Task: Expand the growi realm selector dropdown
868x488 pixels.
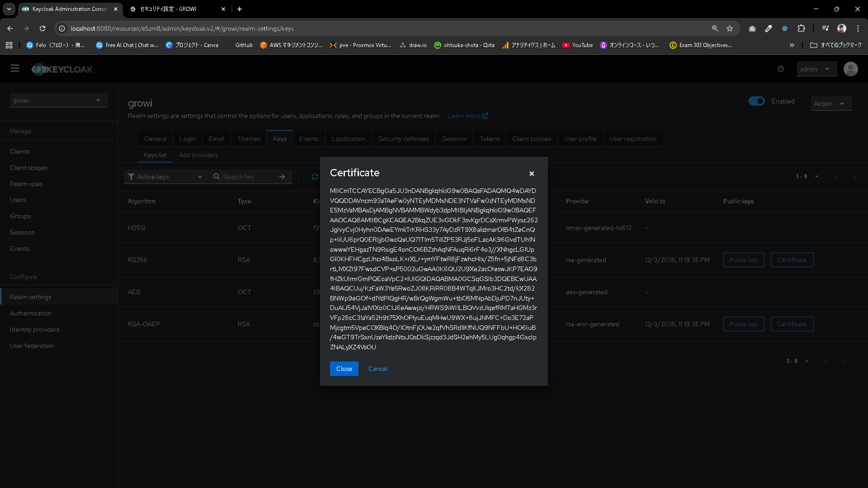Action: click(x=58, y=100)
